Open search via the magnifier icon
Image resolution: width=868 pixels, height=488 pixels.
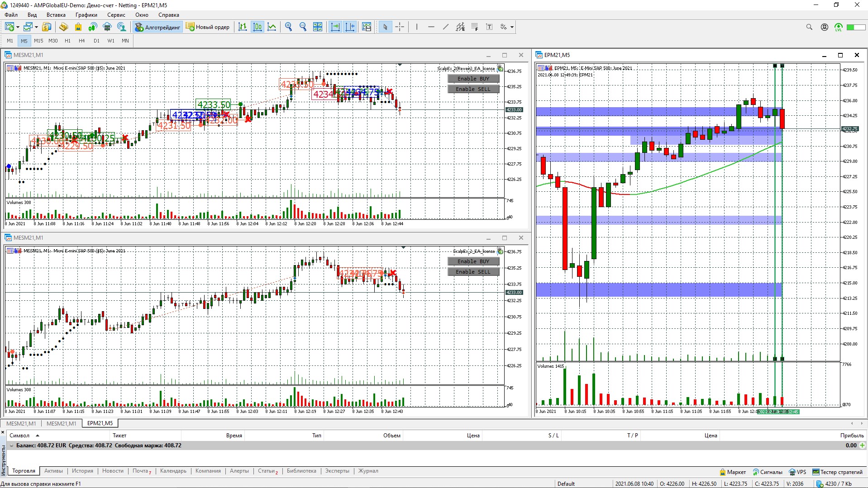(x=809, y=27)
